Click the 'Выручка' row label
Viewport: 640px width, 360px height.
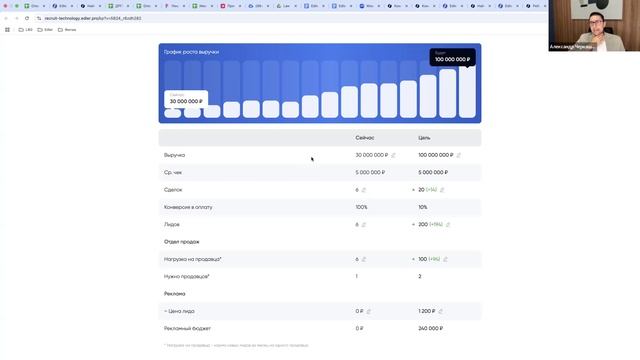pyautogui.click(x=174, y=155)
